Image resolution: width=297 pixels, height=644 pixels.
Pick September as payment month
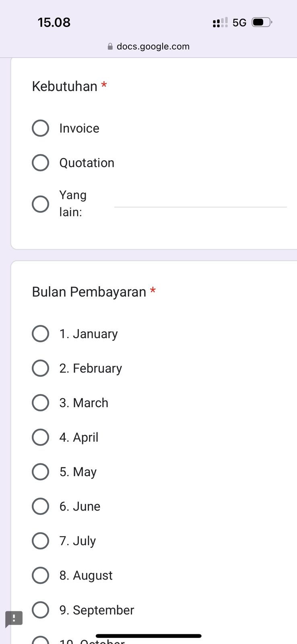point(40,610)
